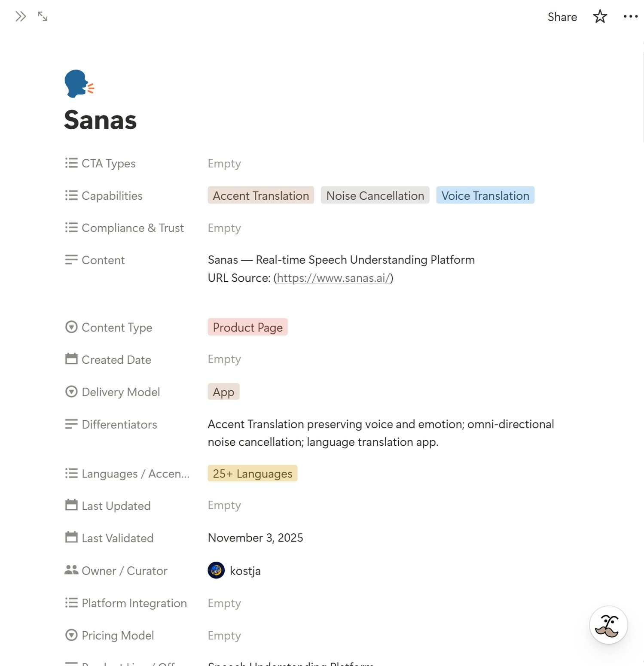This screenshot has height=666, width=644.
Task: Open the three-dot more options menu
Action: [x=630, y=17]
